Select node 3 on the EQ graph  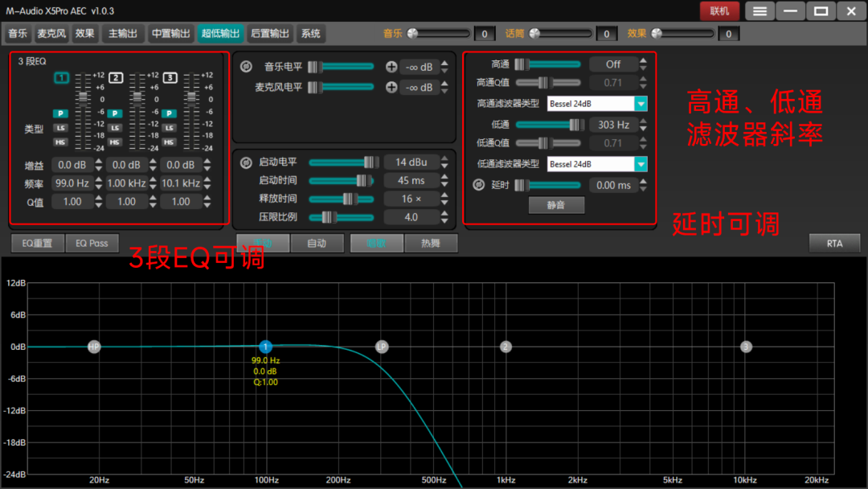tap(746, 347)
